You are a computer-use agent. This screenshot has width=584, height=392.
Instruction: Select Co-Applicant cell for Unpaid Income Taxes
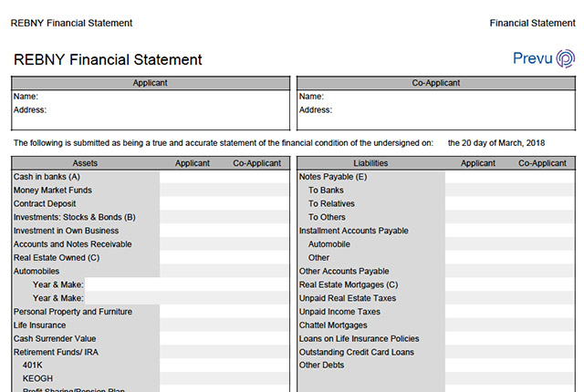tap(542, 312)
